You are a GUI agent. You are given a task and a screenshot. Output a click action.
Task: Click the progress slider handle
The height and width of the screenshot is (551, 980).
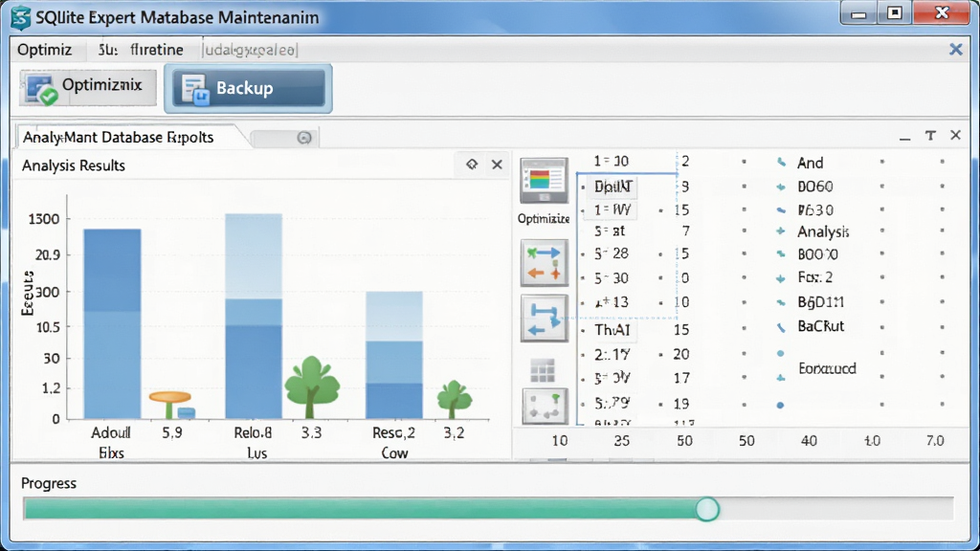coord(707,509)
